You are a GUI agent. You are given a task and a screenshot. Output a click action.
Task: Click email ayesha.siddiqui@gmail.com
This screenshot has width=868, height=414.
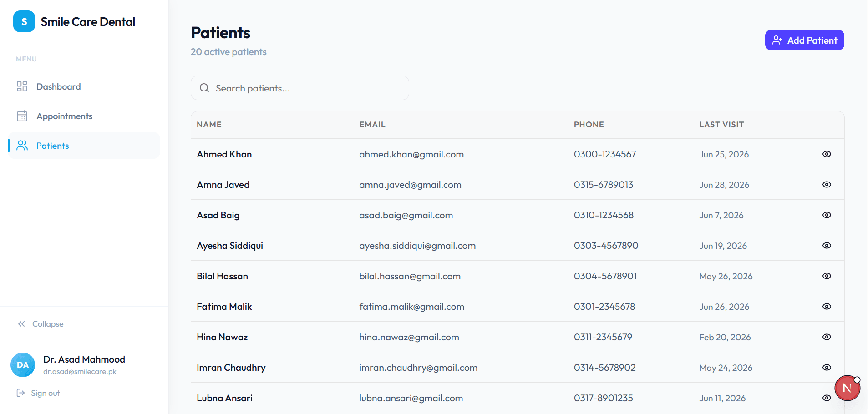pos(417,246)
